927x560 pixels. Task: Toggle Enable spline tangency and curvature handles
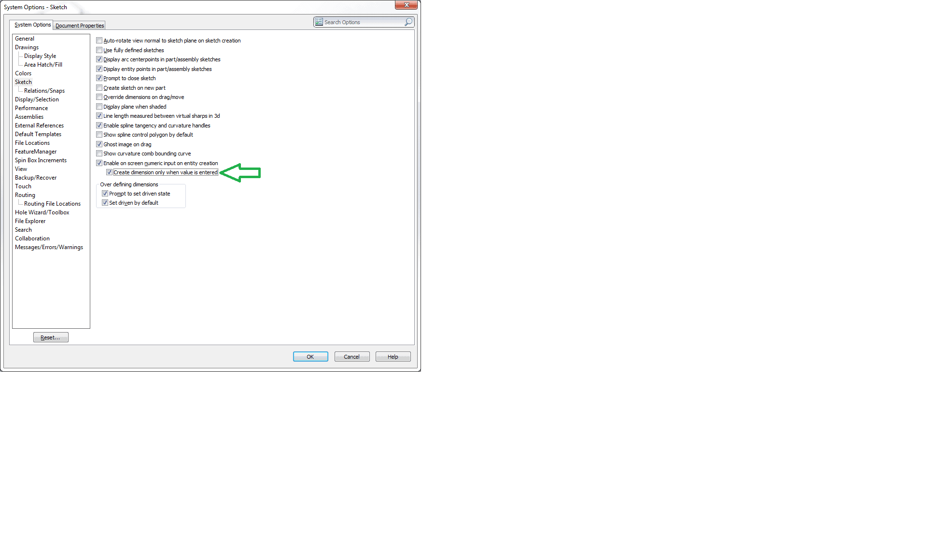(99, 126)
